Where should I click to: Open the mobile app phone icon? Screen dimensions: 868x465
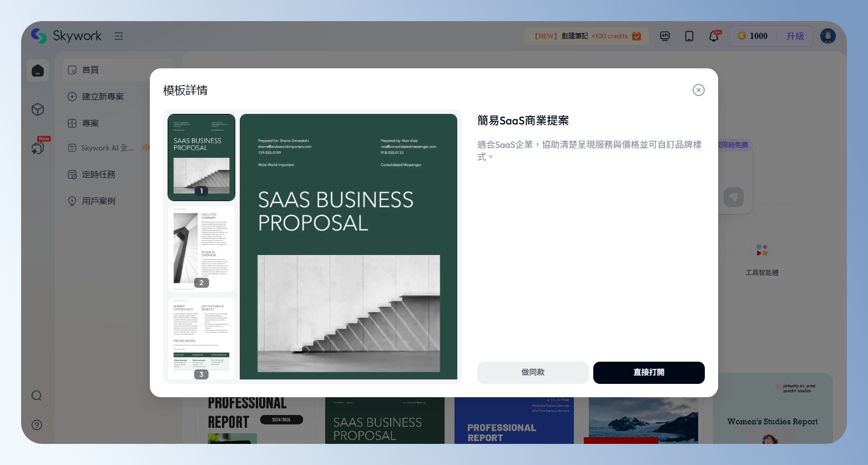tap(689, 36)
